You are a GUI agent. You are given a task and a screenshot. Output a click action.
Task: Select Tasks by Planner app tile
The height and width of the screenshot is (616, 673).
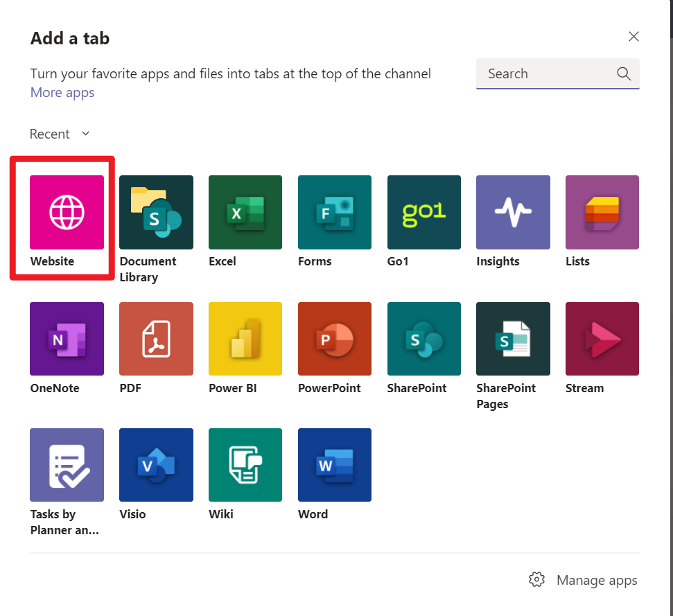pos(67,464)
